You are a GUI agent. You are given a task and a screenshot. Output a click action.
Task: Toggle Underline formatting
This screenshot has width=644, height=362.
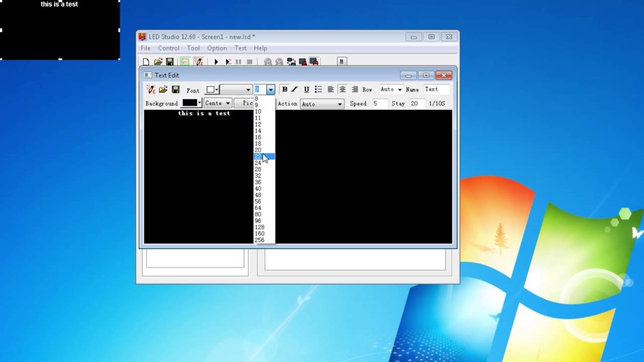click(x=306, y=89)
